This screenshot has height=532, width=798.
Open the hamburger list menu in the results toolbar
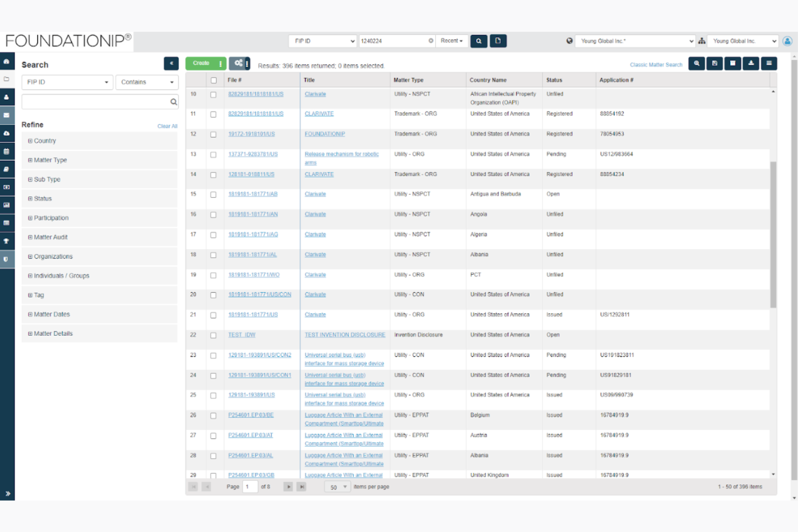click(769, 64)
